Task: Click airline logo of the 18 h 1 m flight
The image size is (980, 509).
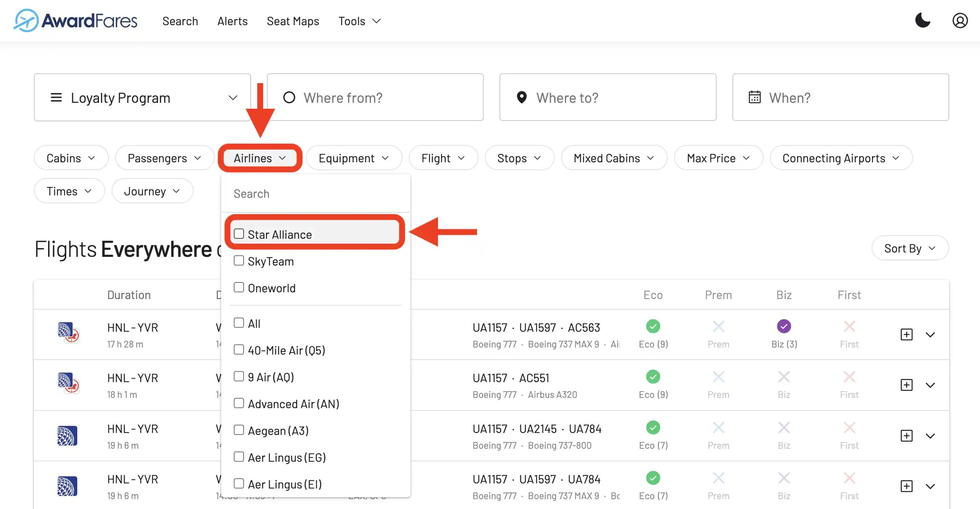Action: click(x=68, y=383)
